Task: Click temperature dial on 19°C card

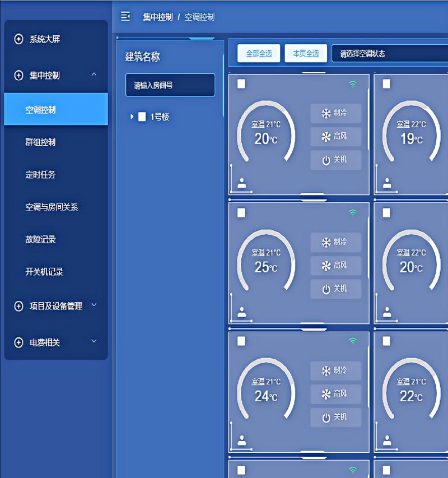Action: (x=411, y=131)
